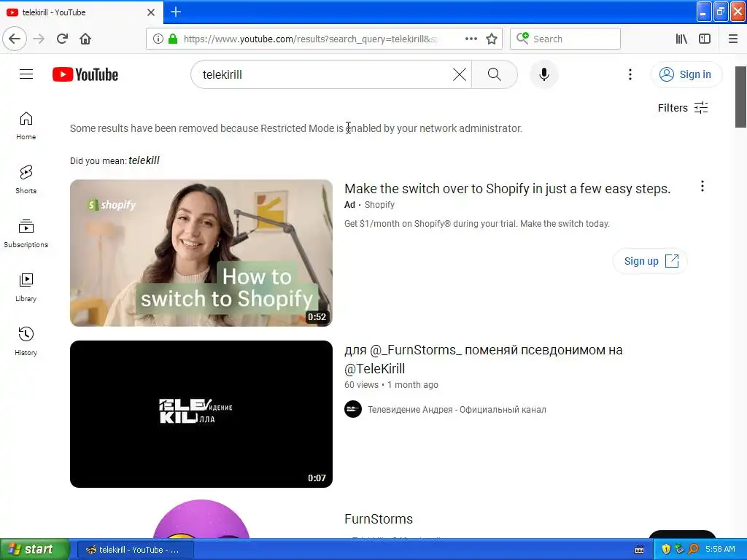The width and height of the screenshot is (747, 560).
Task: Click the browser forward arrow
Action: [x=39, y=39]
